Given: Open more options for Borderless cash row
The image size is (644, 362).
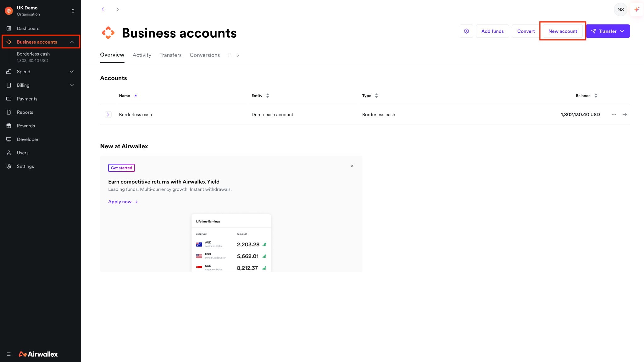Looking at the screenshot, I should click(x=614, y=115).
